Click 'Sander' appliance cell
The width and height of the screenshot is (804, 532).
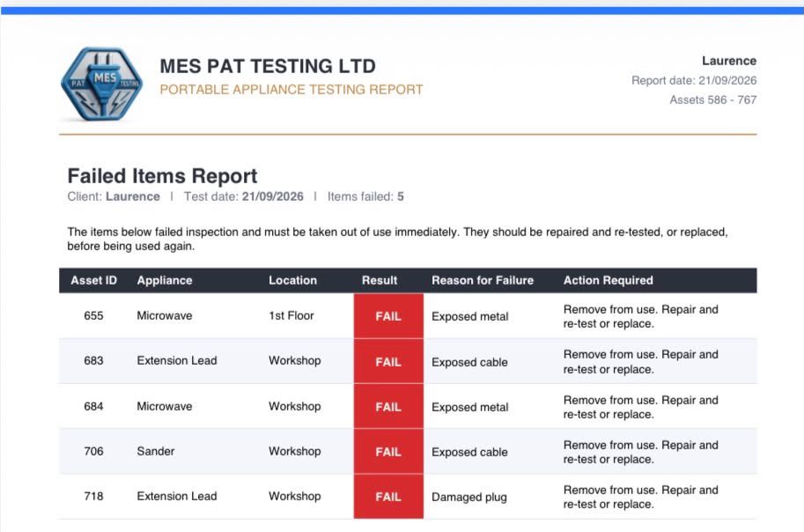tap(155, 452)
